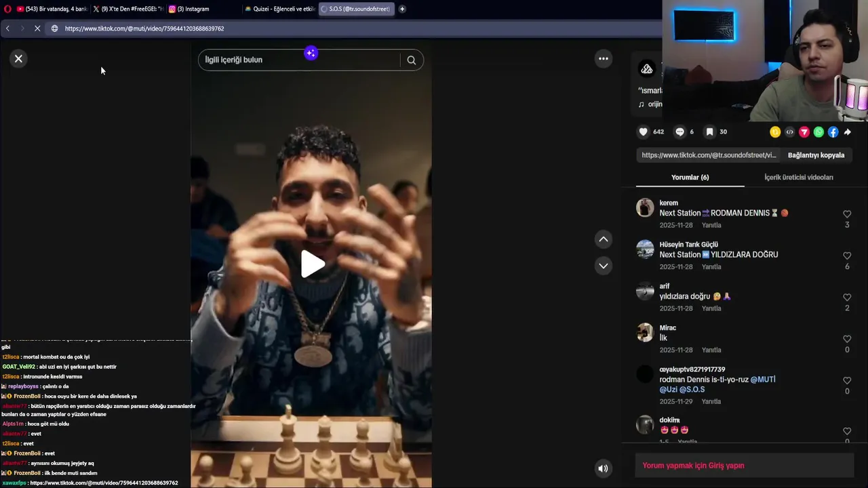This screenshot has width=868, height=488.
Task: Click the @MUTİ mention link
Action: 763,380
